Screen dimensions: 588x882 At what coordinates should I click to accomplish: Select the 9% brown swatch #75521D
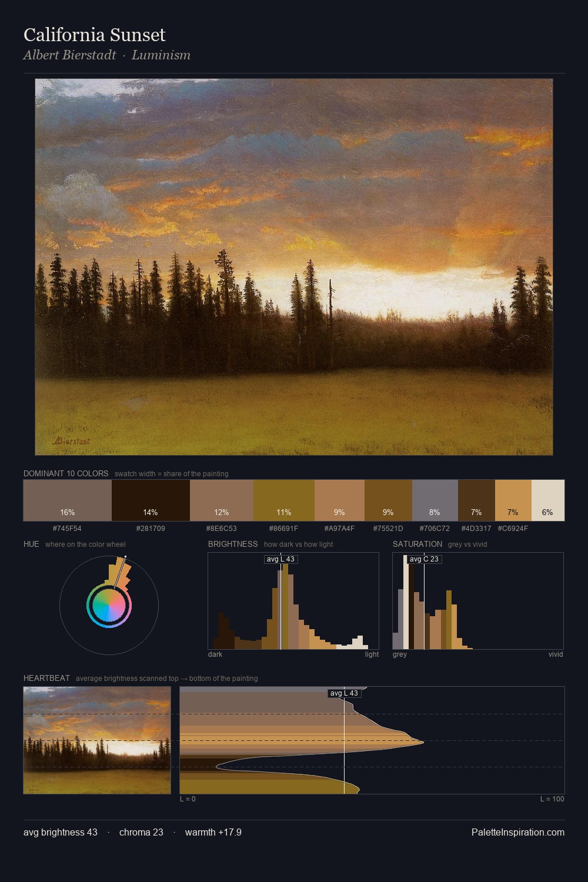(388, 500)
